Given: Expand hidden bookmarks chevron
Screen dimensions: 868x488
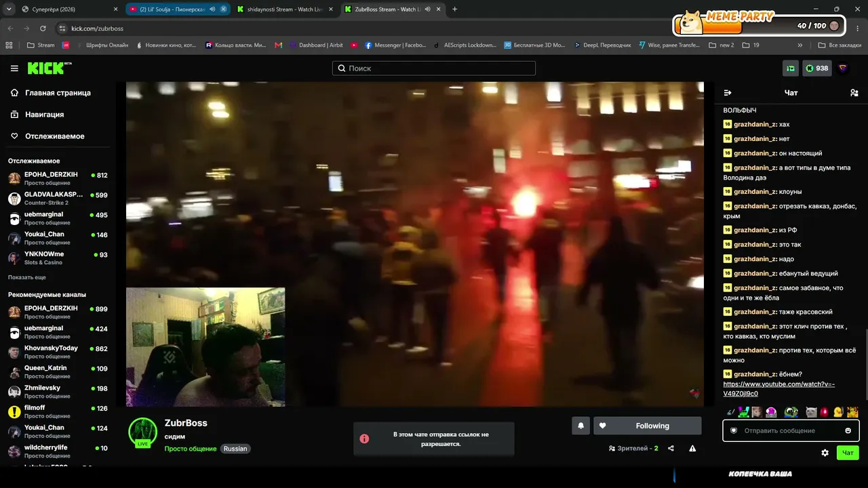Looking at the screenshot, I should [x=800, y=45].
